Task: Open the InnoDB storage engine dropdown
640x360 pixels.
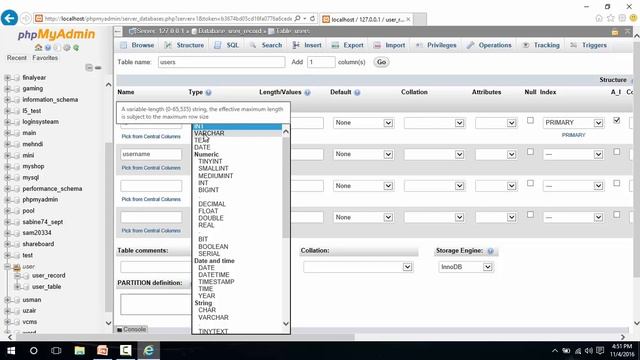Action: tap(466, 267)
